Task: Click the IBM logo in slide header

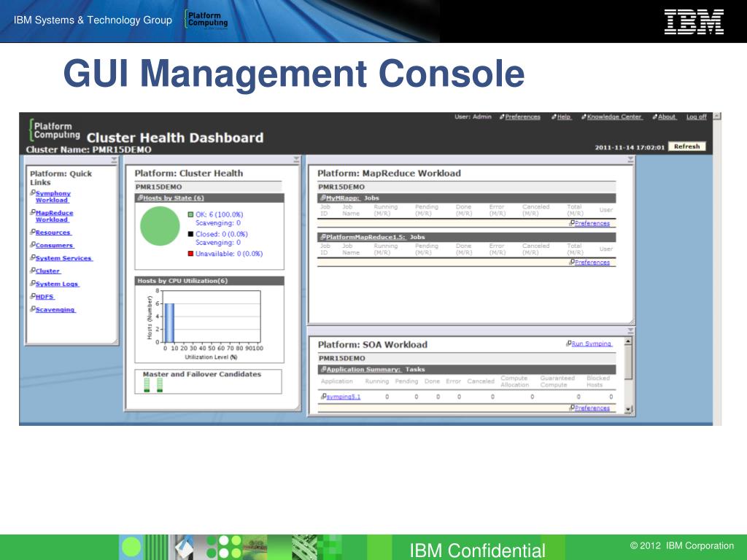Action: pyautogui.click(x=694, y=22)
